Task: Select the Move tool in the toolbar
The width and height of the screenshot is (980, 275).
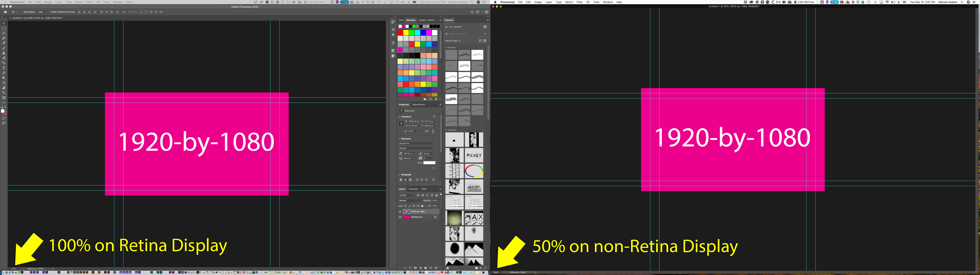Action: (x=4, y=23)
